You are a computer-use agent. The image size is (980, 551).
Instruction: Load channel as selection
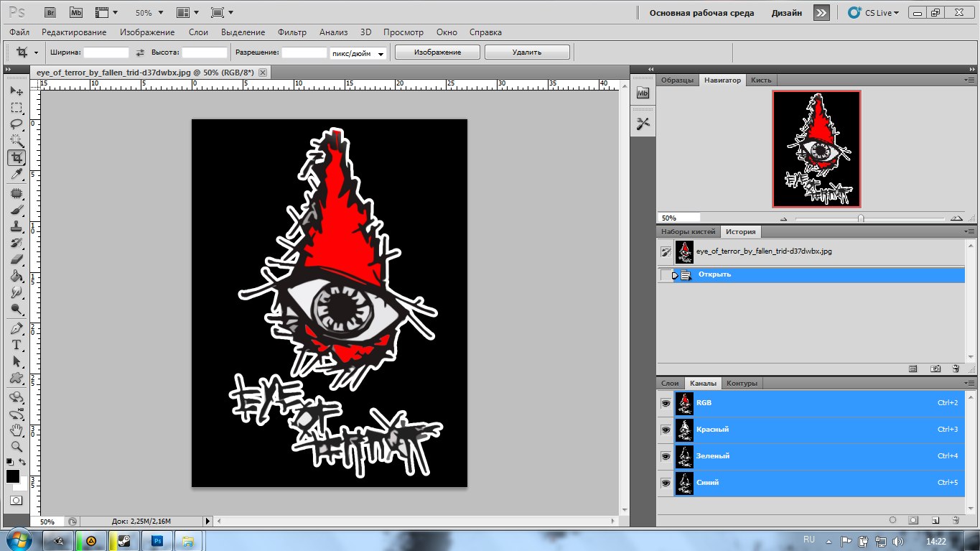892,519
